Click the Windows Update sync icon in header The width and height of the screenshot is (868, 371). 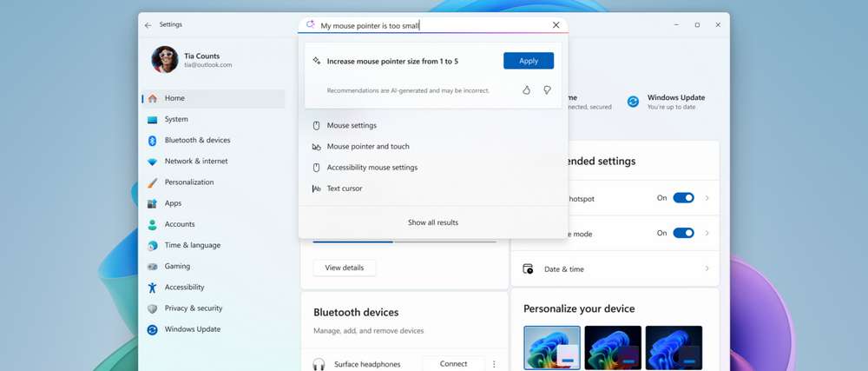pos(633,102)
